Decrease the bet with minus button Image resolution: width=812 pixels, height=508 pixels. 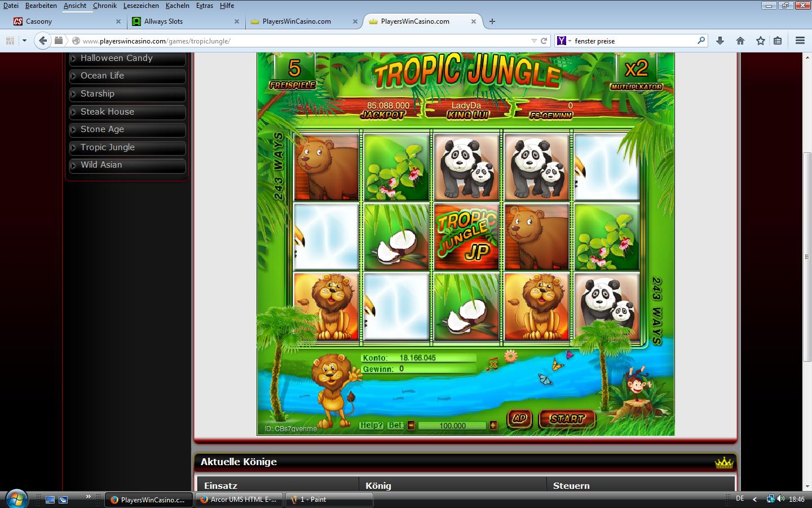click(x=411, y=426)
